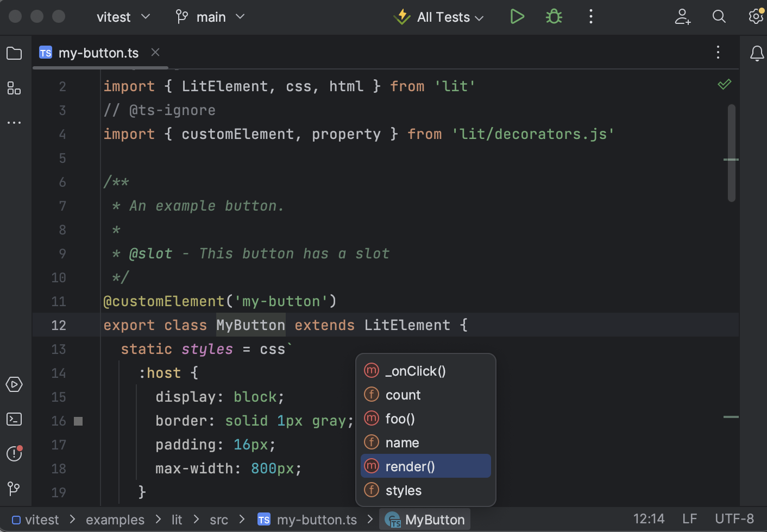Open the vitest project dropdown
The image size is (767, 532).
pyautogui.click(x=123, y=17)
